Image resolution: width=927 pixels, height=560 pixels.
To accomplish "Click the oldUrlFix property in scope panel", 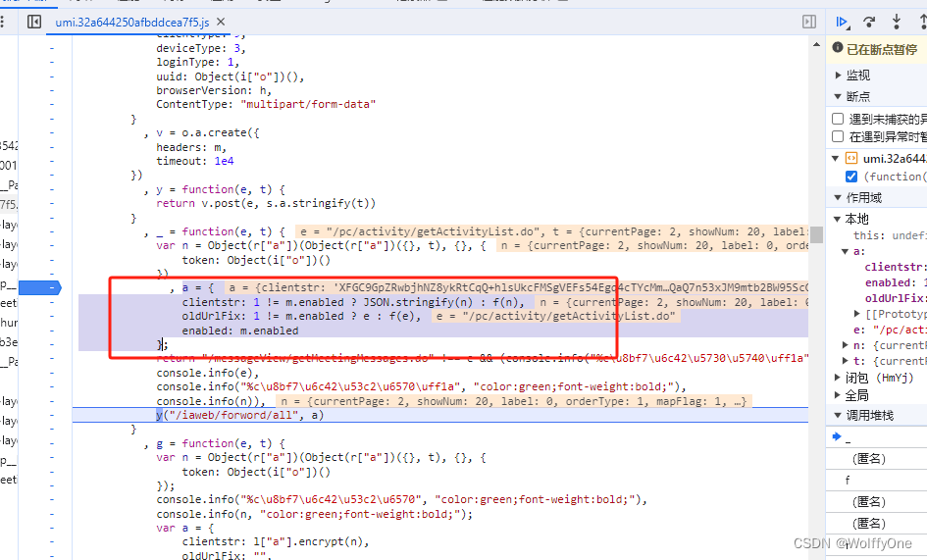I will [896, 298].
